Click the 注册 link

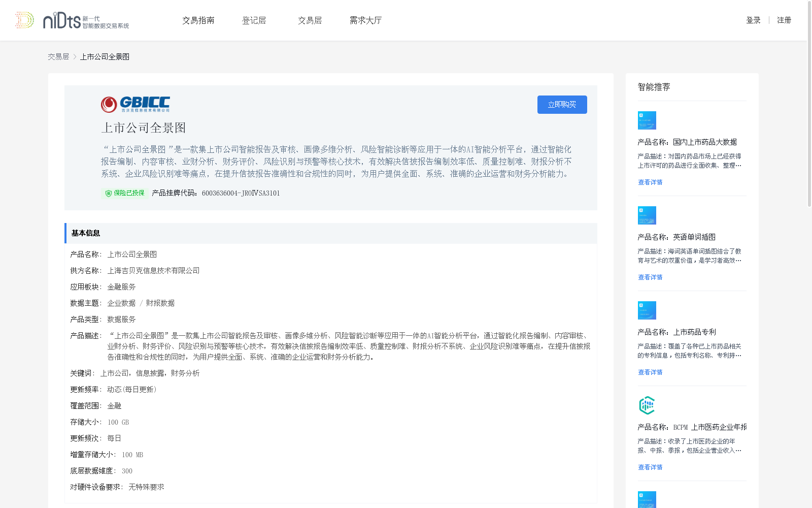(784, 20)
